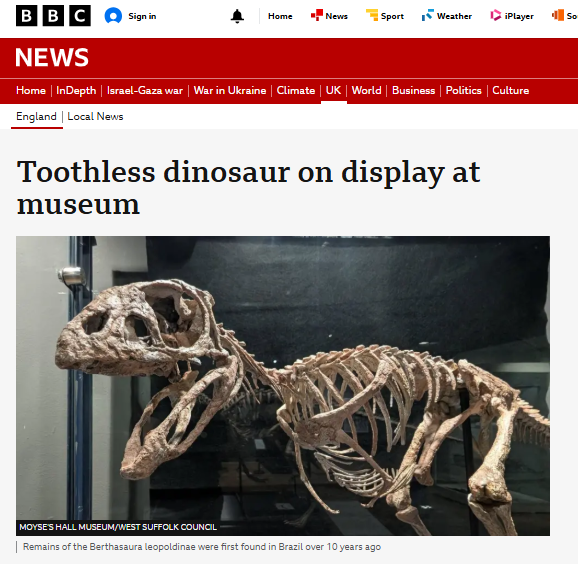
Task: Go to Home in top navigation
Action: (280, 16)
